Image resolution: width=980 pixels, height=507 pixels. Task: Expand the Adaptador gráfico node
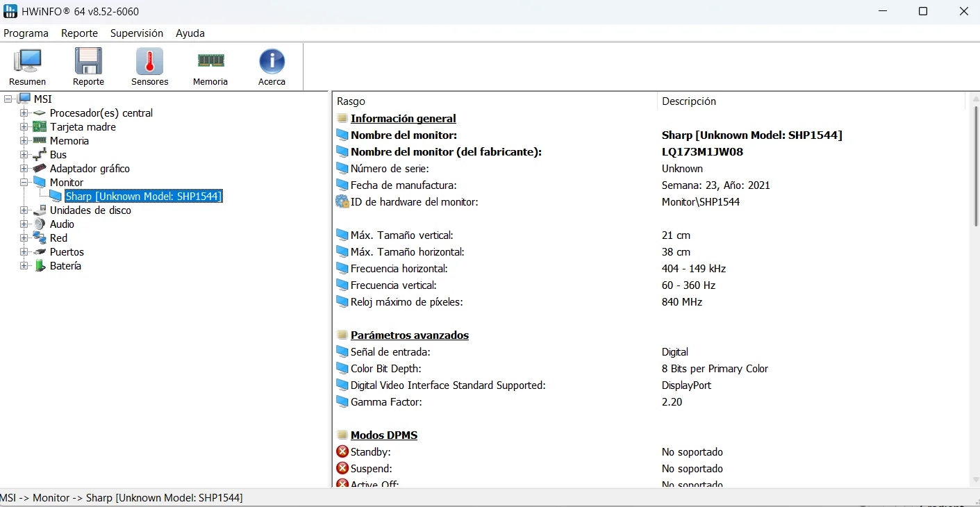coord(24,168)
